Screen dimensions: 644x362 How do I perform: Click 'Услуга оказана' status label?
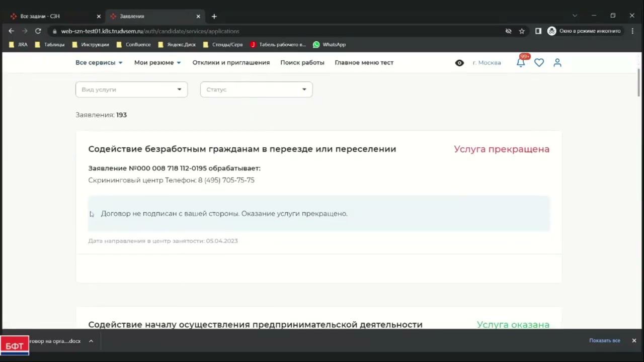click(513, 324)
